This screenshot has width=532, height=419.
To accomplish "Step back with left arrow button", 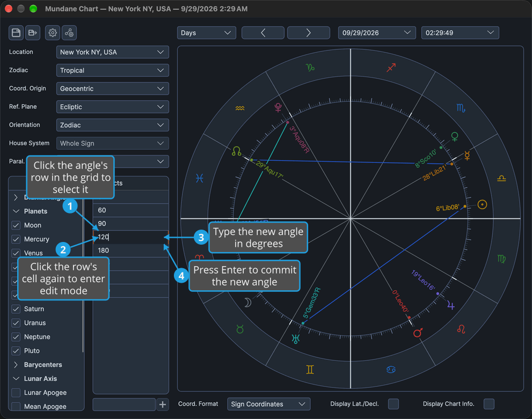I will 263,33.
